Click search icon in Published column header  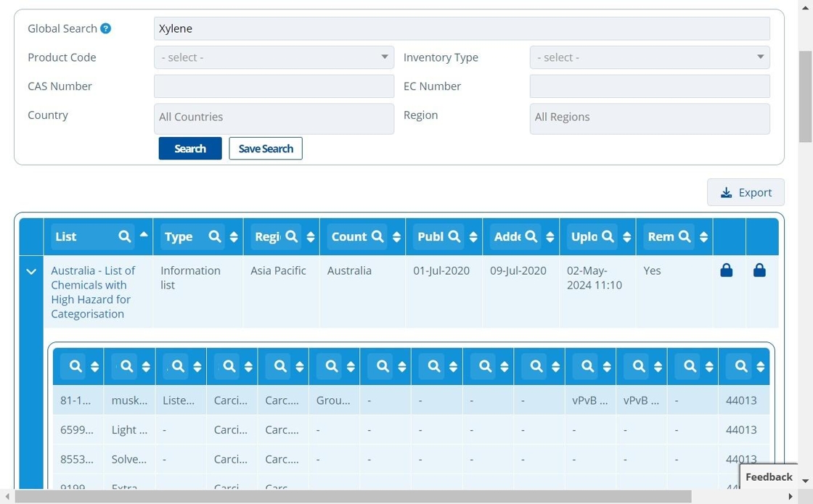point(454,236)
